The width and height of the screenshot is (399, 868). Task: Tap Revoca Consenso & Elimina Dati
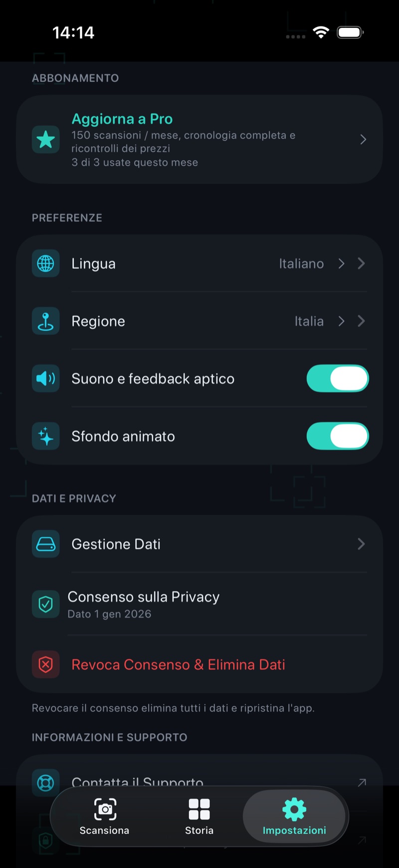[x=178, y=664]
